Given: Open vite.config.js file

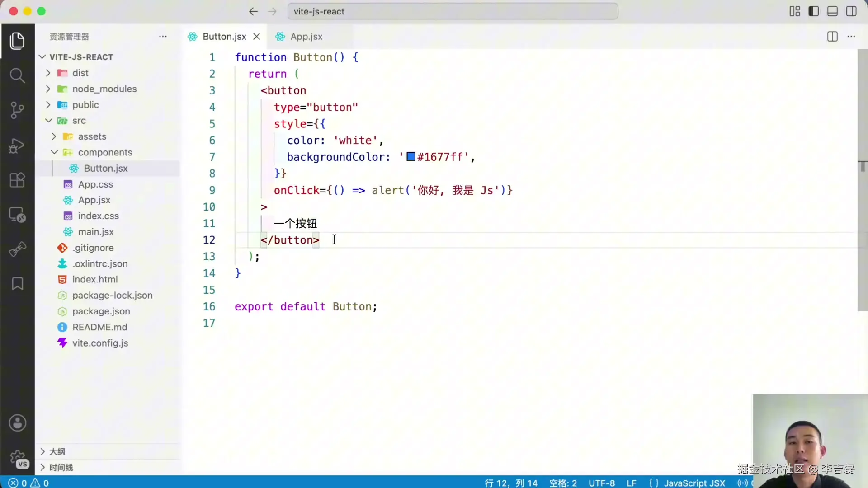Looking at the screenshot, I should [x=108, y=343].
